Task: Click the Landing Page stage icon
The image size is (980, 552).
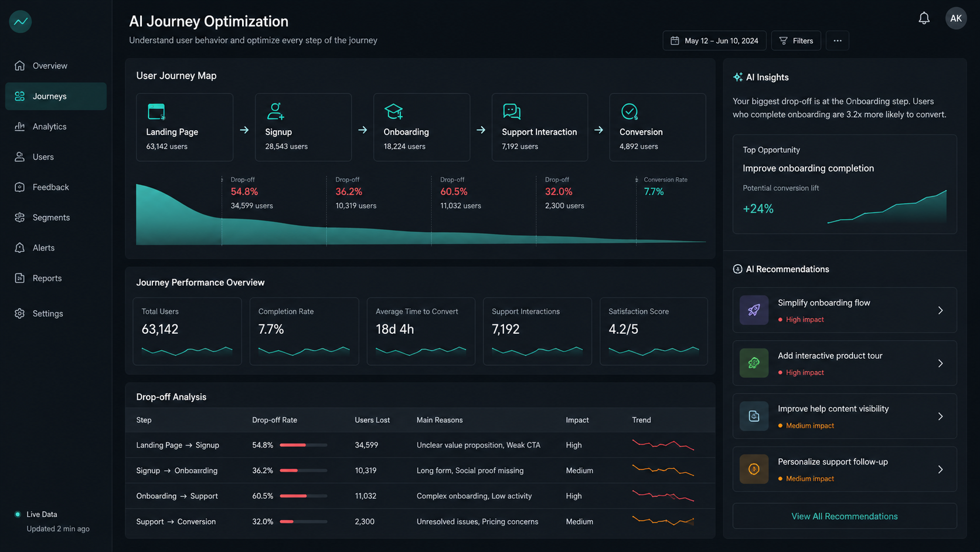Action: coord(156,111)
